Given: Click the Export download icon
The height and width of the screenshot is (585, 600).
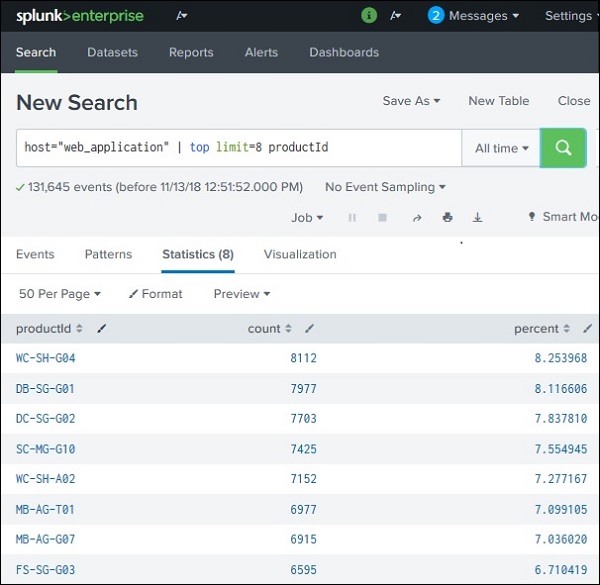Looking at the screenshot, I should pos(477,217).
